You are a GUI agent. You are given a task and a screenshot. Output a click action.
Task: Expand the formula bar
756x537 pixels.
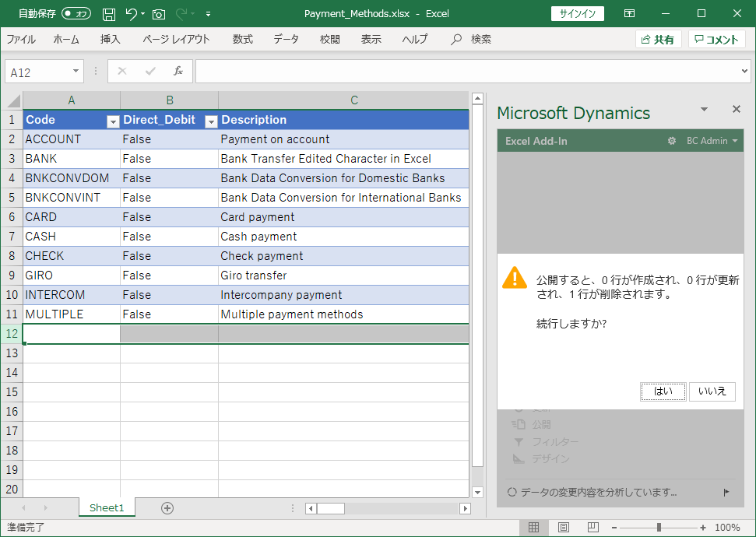tap(744, 72)
